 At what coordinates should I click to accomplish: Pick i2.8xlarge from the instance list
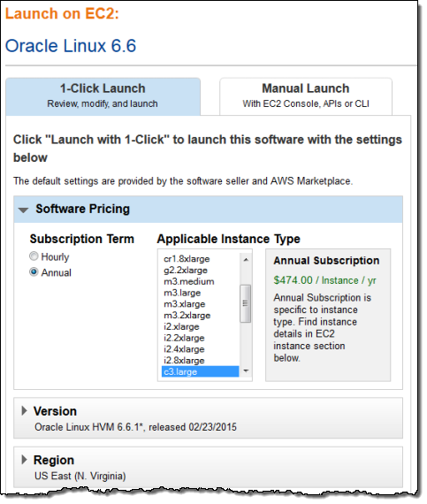click(x=185, y=362)
